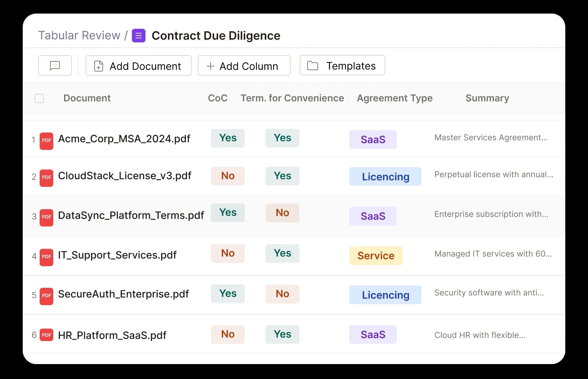
Task: Click the CoC No cell for HR_Platform_SaaS
Action: coord(228,334)
